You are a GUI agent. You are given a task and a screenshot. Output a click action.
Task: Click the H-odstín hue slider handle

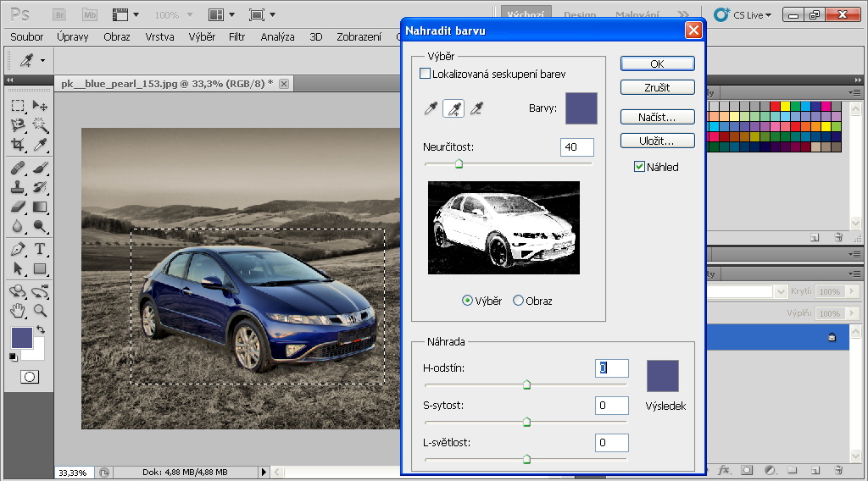[x=526, y=385]
